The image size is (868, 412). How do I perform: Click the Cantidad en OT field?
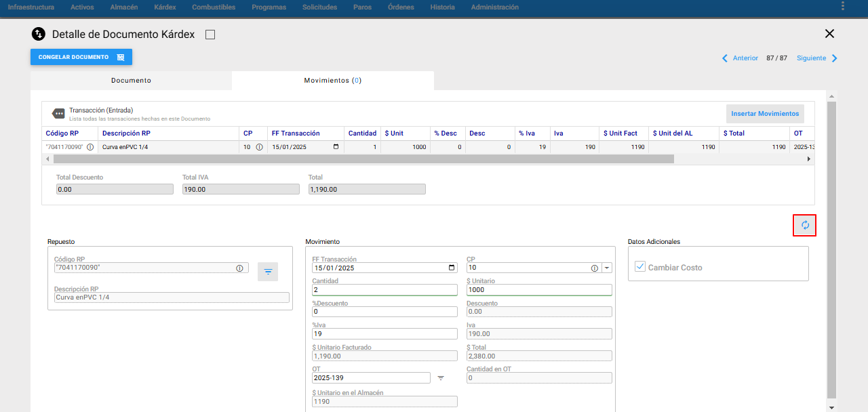click(x=539, y=378)
